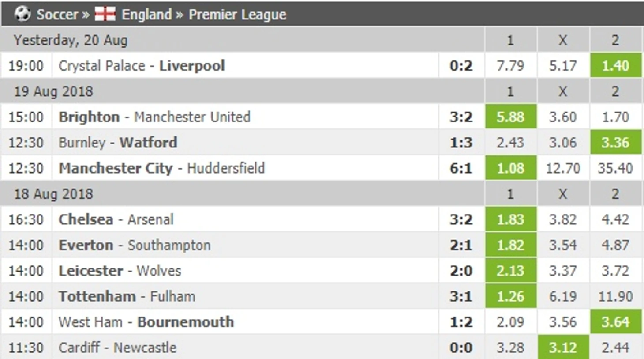Select Burnley - Watford match
644x359 pixels.
[x=118, y=143]
